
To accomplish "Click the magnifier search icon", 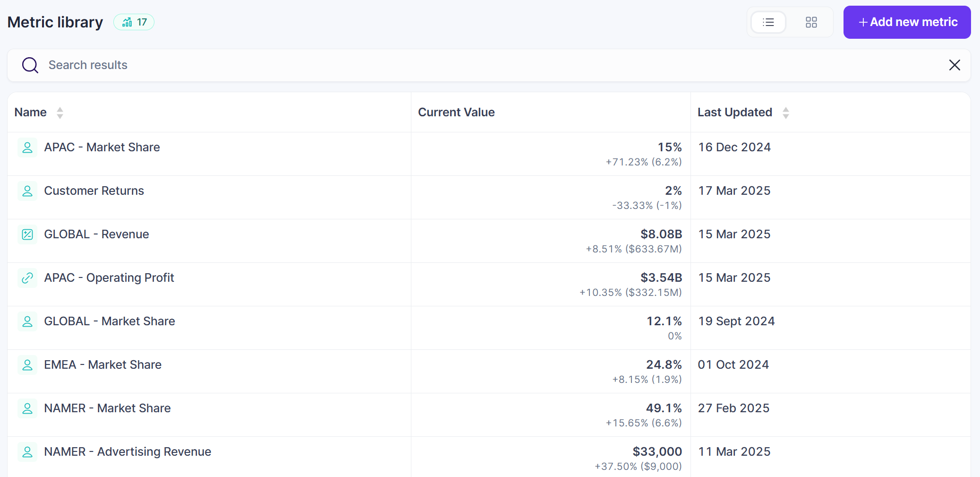I will click(30, 65).
